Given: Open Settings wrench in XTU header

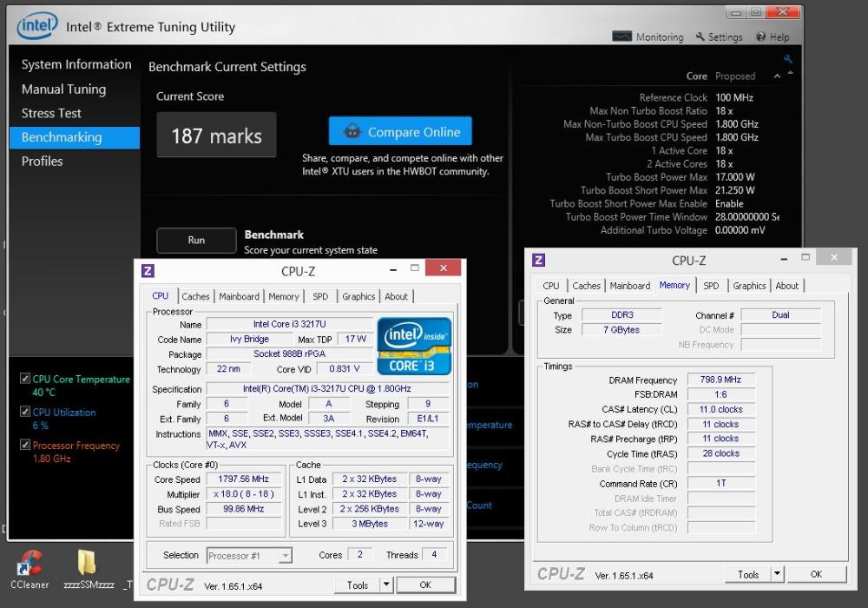Looking at the screenshot, I should 700,36.
